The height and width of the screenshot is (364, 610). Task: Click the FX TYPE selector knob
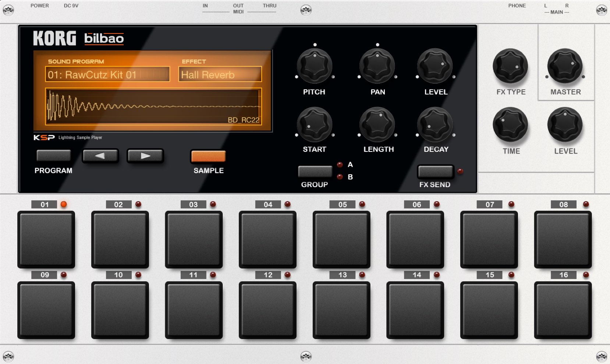510,67
